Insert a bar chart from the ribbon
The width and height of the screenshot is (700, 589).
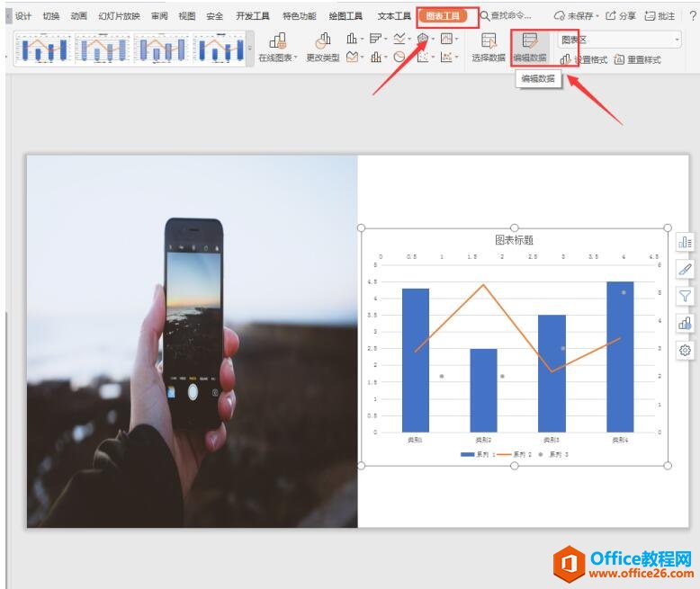pos(375,39)
